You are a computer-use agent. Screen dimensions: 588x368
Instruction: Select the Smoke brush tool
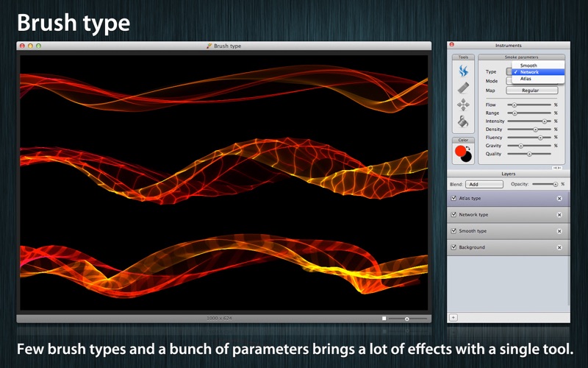coord(463,71)
